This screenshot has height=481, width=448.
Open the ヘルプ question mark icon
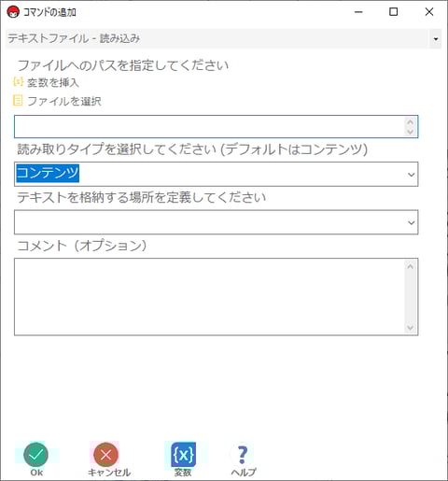[x=243, y=455]
